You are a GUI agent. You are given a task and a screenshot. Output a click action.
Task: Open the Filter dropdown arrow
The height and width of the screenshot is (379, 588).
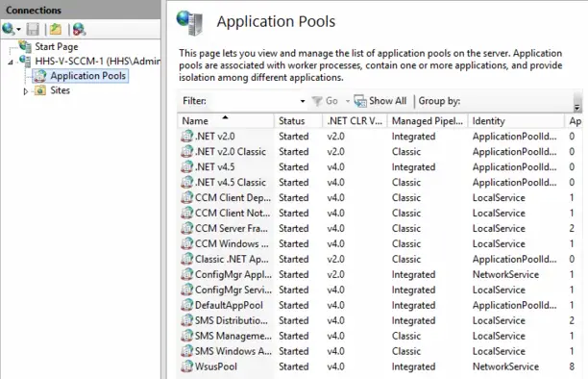(x=303, y=101)
